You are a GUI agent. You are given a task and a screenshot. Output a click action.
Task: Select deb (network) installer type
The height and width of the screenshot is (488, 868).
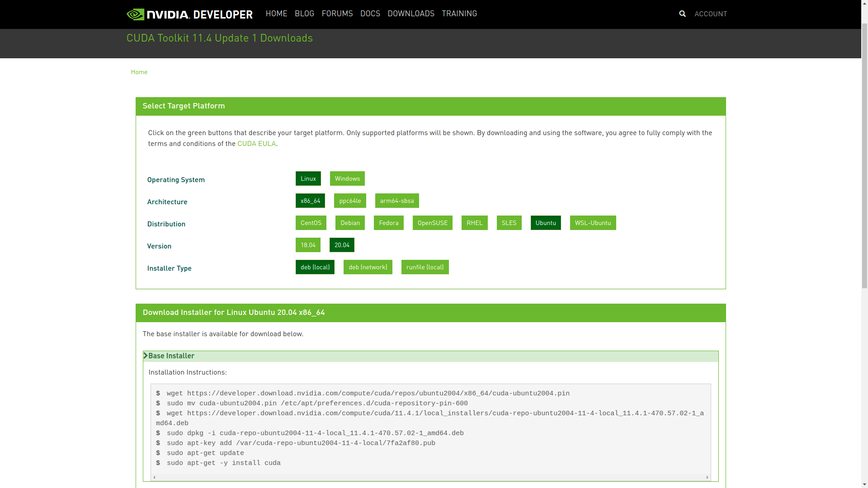[x=368, y=267]
